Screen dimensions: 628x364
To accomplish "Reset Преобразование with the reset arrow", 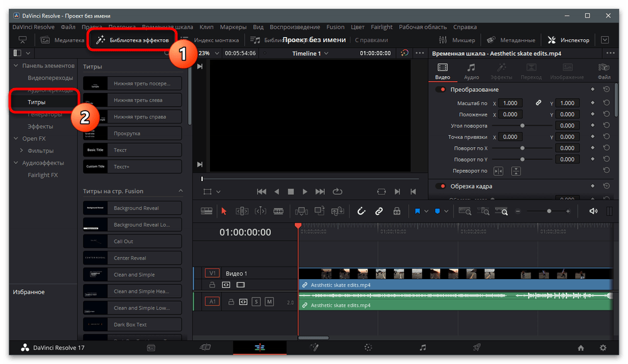I will click(x=606, y=89).
